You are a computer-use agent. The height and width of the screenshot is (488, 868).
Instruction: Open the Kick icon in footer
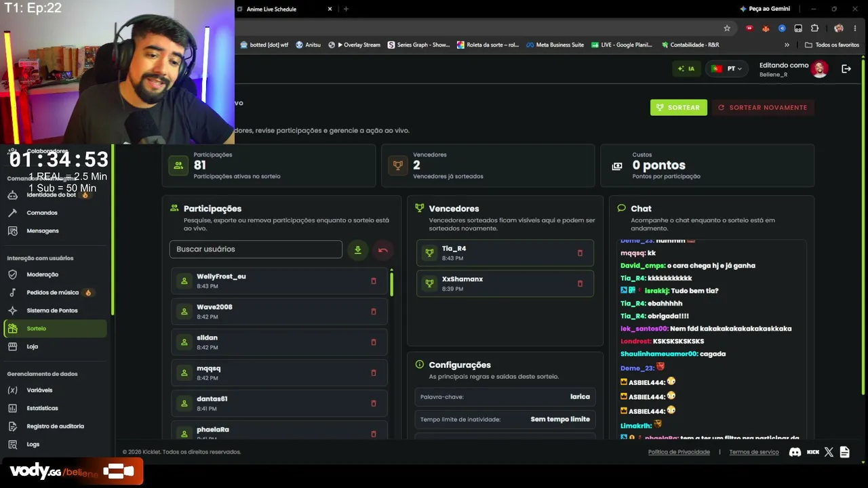[813, 452]
